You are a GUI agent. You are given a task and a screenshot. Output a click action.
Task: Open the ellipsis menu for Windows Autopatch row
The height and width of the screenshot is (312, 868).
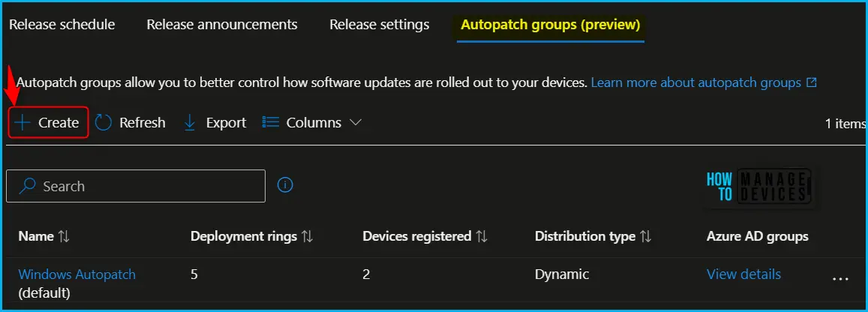pos(840,279)
